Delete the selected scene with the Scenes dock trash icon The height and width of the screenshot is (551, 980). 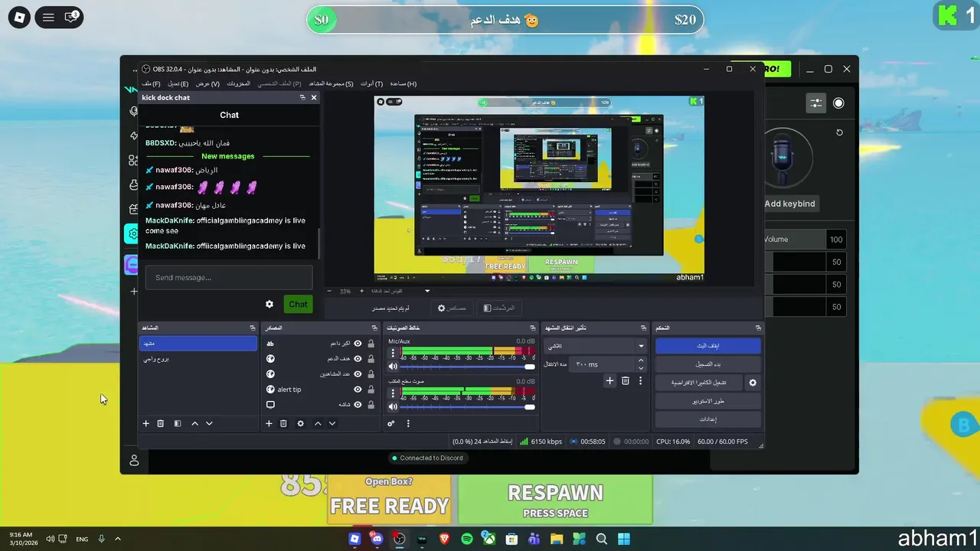click(x=161, y=423)
